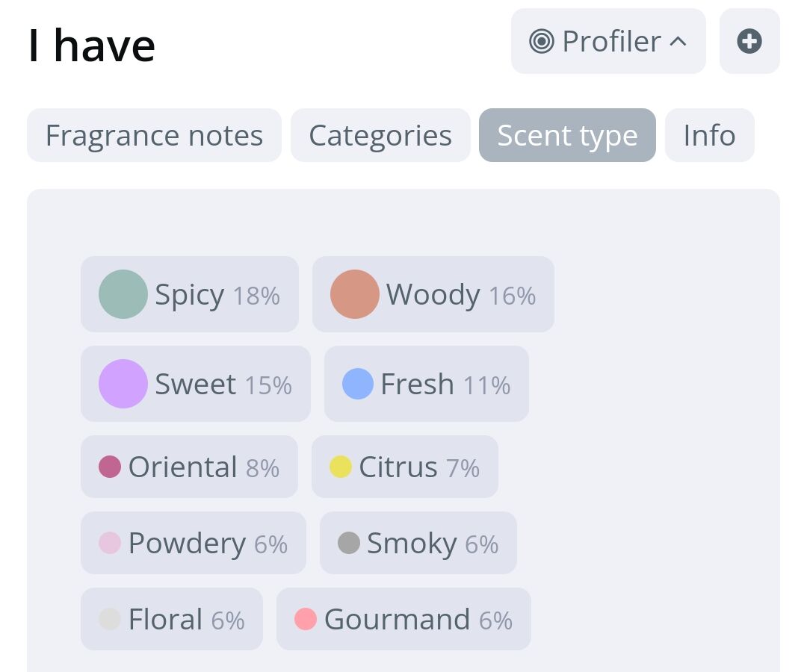Collapse the Profiler chevron arrow
This screenshot has width=807, height=672.
678,42
